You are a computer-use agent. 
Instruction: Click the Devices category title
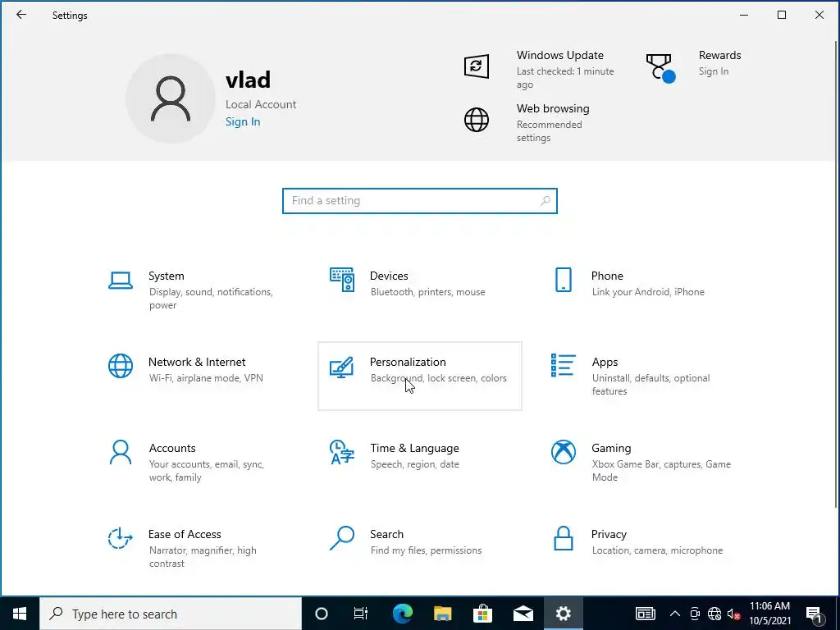389,276
